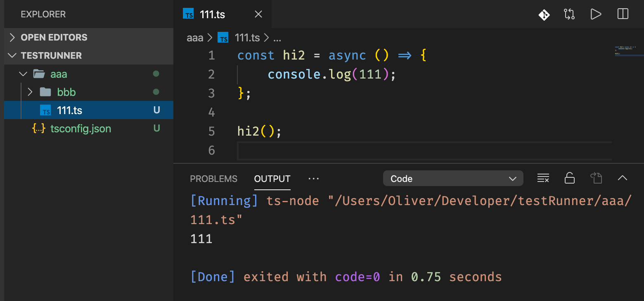
Task: Toggle the aaa folder modification dot
Action: 156,74
